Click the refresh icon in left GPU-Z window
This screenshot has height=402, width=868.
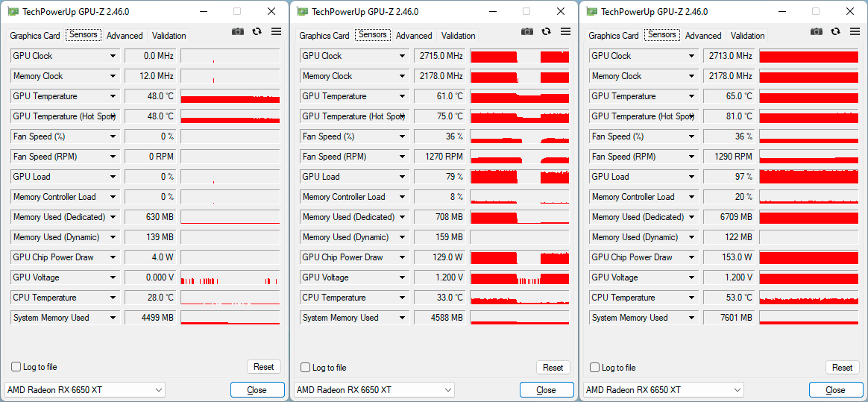click(x=257, y=31)
